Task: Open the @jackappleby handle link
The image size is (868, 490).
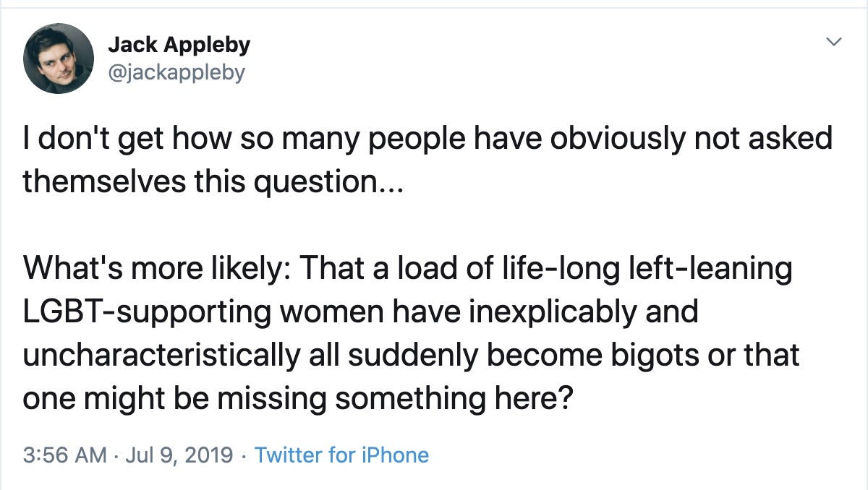Action: point(176,72)
